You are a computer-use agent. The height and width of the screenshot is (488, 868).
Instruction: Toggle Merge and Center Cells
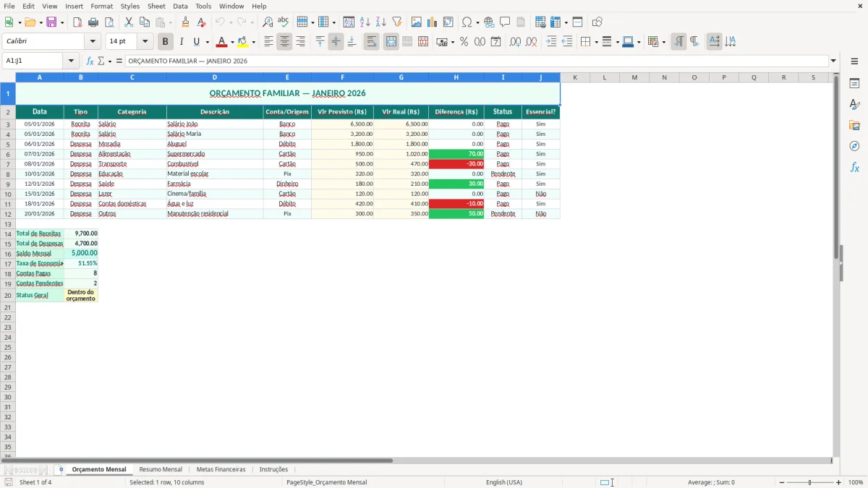[391, 42]
